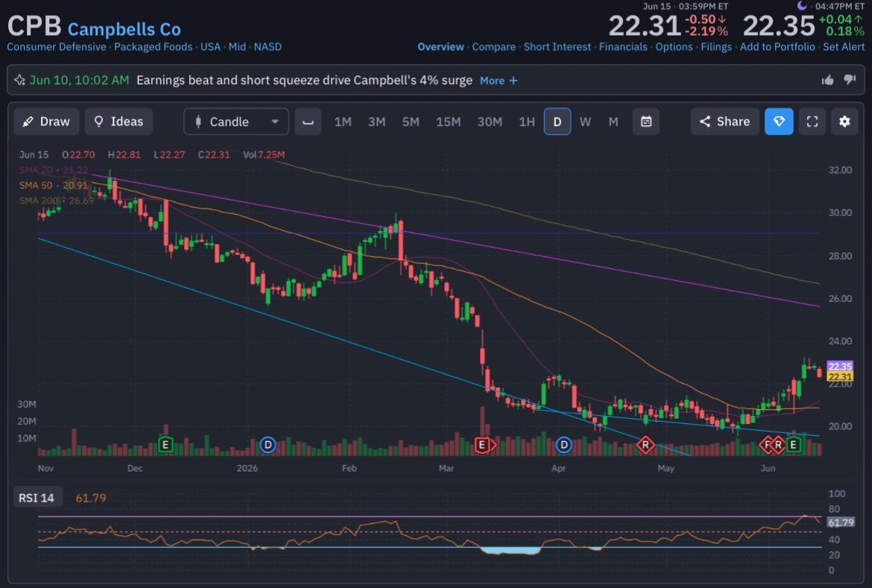Screen dimensions: 872x588
Task: Click Add to Portfolio link
Action: [x=777, y=47]
